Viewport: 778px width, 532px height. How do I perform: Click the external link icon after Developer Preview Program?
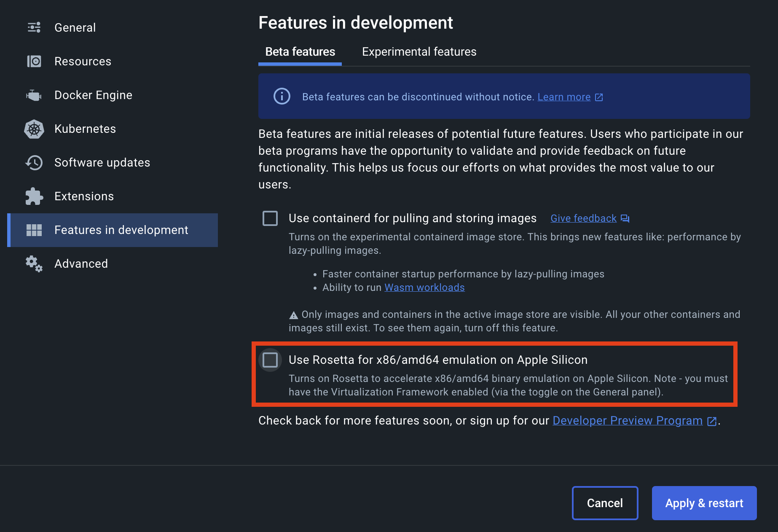click(x=712, y=421)
